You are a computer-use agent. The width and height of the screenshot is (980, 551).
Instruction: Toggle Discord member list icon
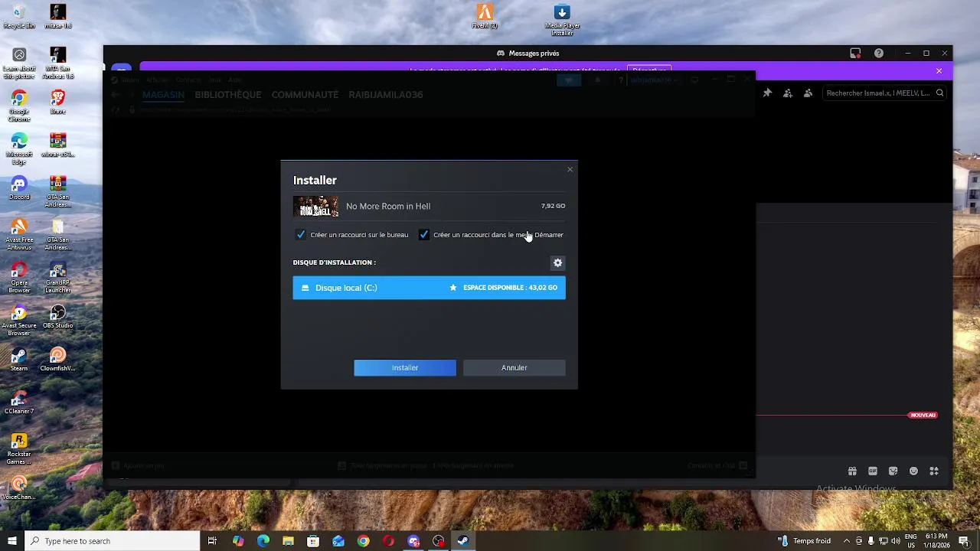(x=808, y=93)
